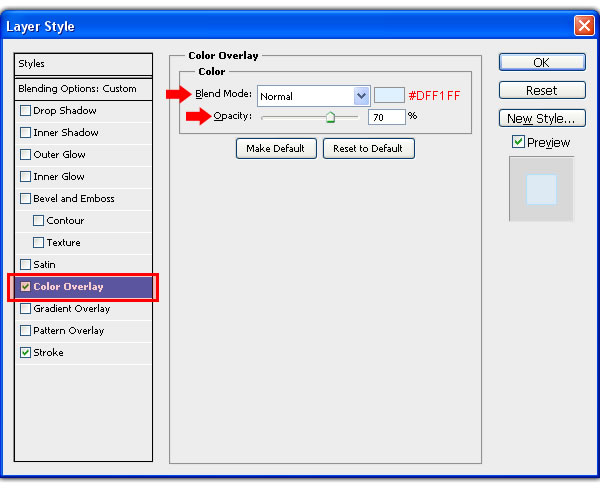Turn on the Outer Glow checkbox

[25, 155]
